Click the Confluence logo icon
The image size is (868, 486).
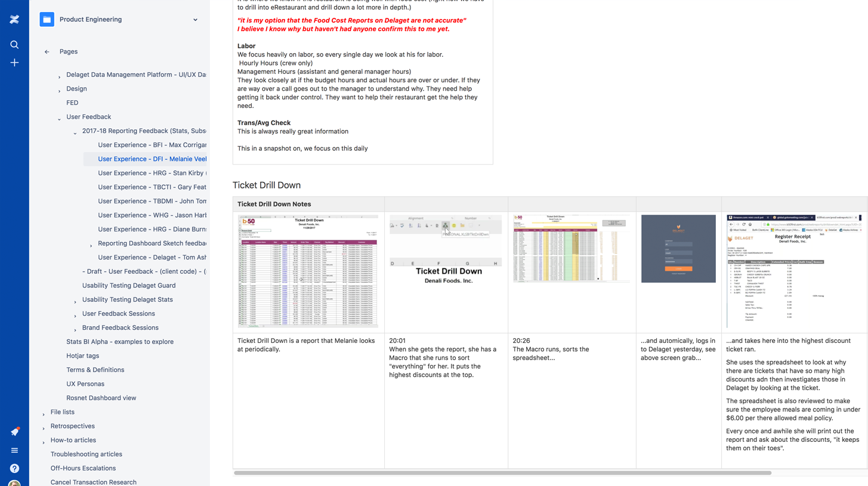[14, 20]
